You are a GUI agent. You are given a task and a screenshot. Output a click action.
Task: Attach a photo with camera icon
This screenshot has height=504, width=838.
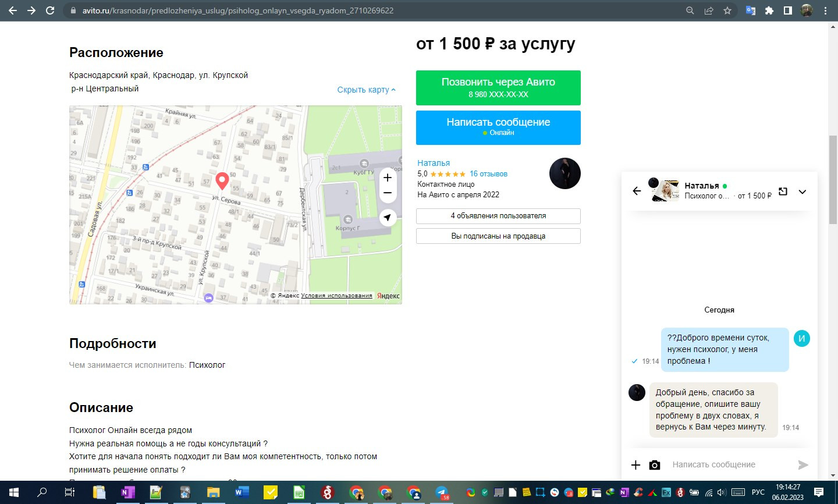[655, 464]
